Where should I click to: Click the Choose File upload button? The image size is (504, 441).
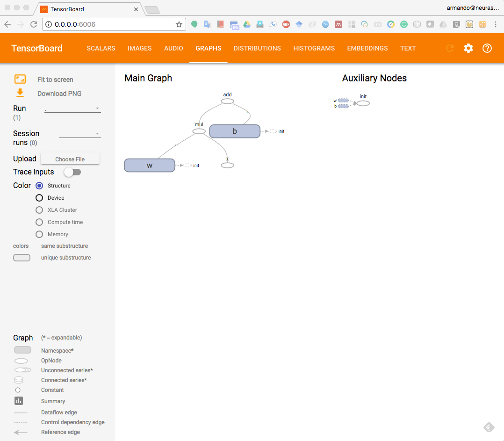point(70,159)
